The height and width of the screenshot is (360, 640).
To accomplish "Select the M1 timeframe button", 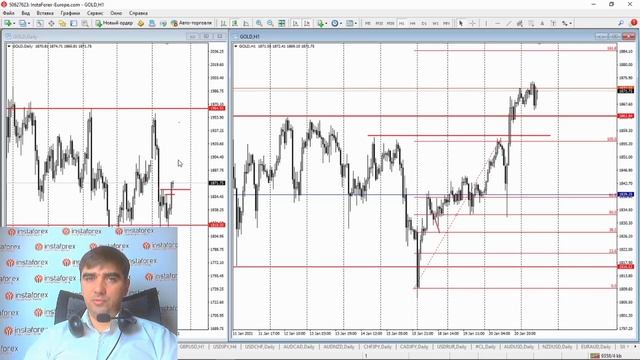I will point(368,23).
